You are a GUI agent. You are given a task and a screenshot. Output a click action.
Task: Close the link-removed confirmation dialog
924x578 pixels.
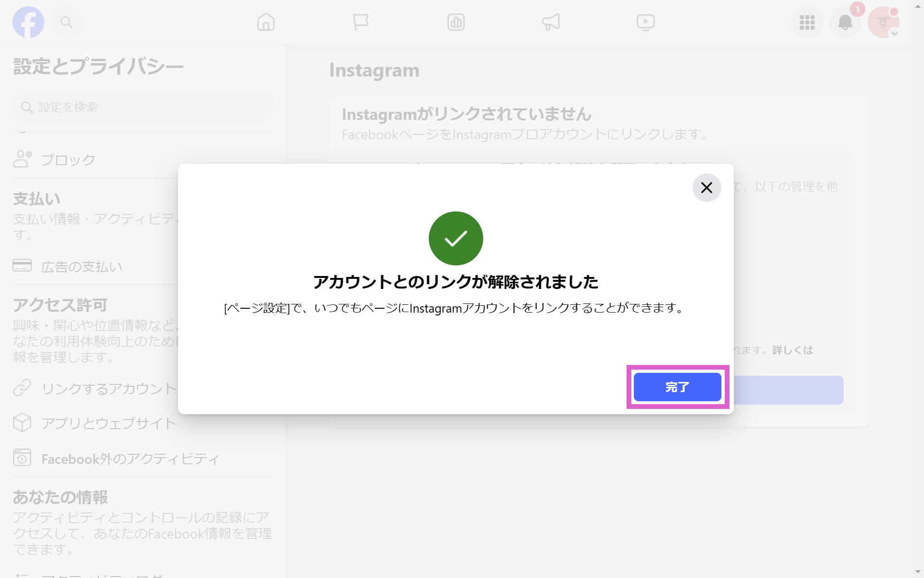(706, 188)
